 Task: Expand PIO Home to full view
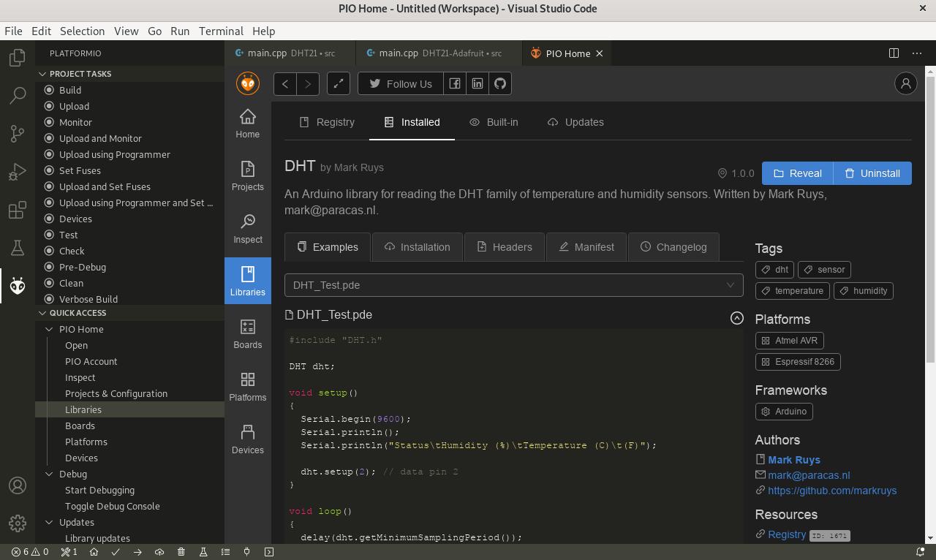click(339, 83)
